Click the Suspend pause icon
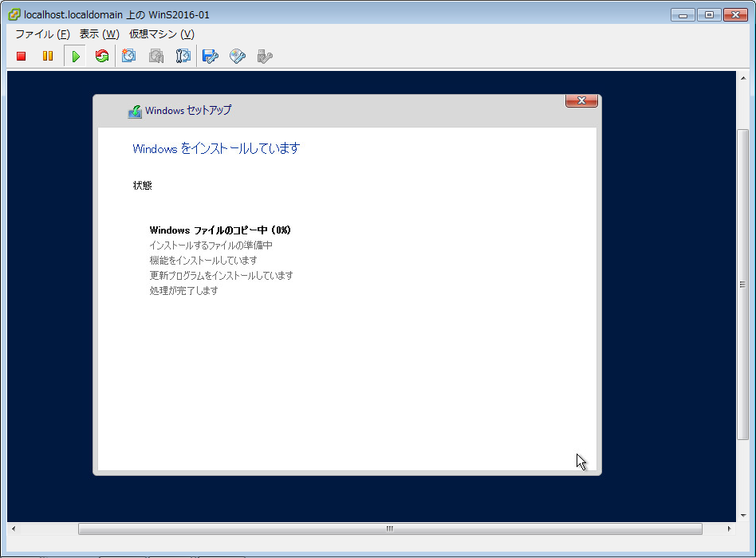 (x=48, y=57)
